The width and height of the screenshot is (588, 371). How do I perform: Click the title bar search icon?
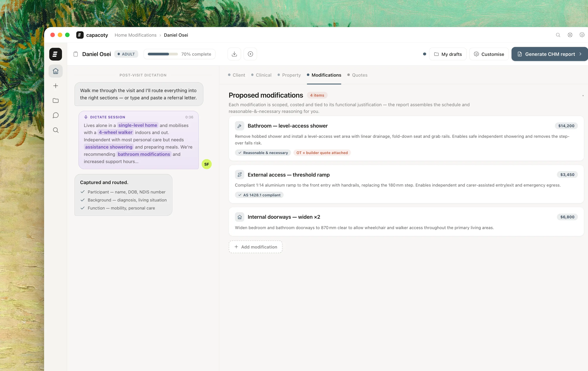coord(558,35)
